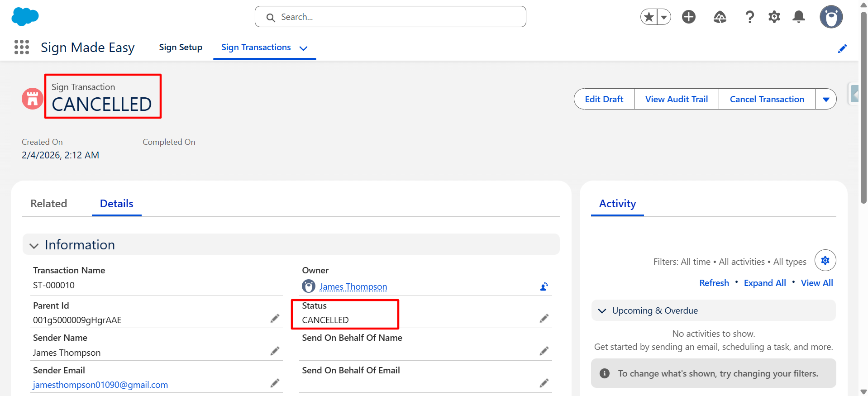Open the Sign Setup tab
Viewport: 868px width, 396px height.
[181, 48]
